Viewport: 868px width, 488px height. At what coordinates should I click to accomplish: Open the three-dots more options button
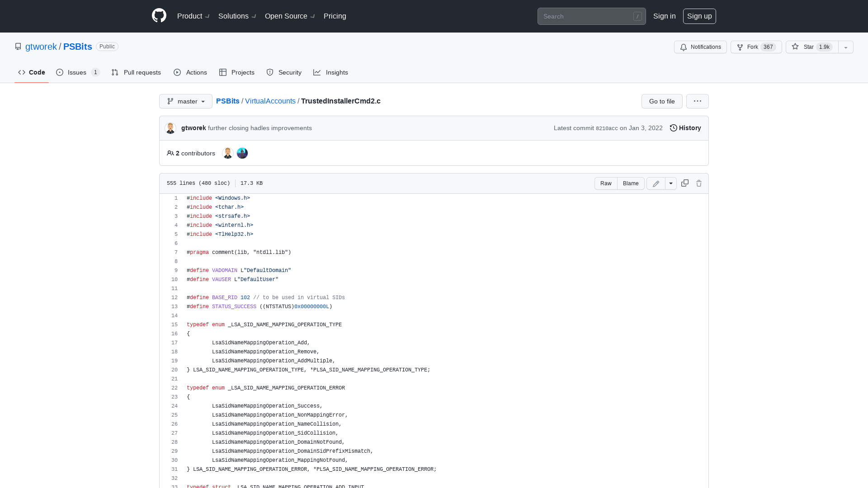pyautogui.click(x=698, y=101)
